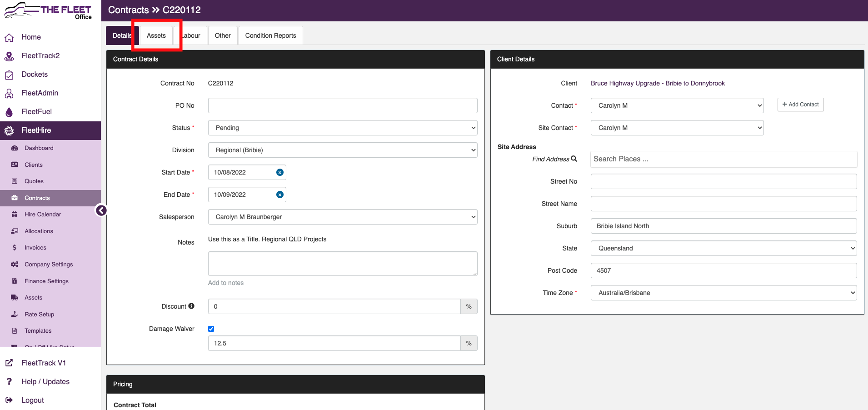Collapse the sidebar with the chevron button

101,210
